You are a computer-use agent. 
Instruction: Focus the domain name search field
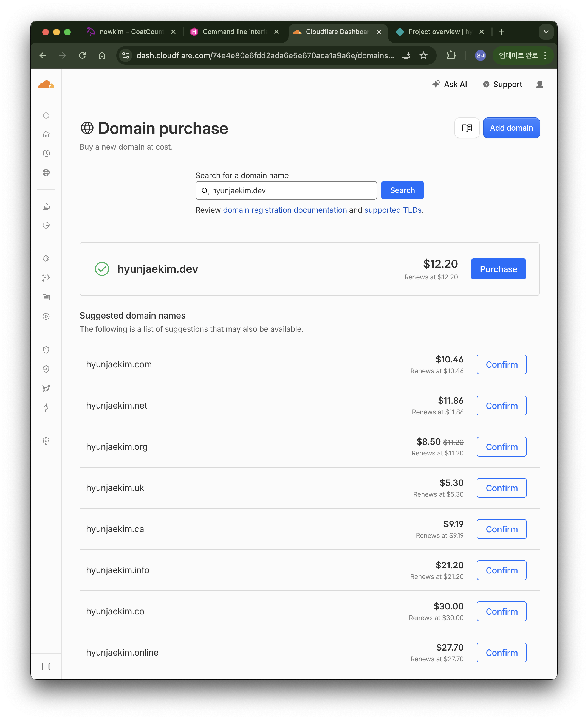pos(286,190)
